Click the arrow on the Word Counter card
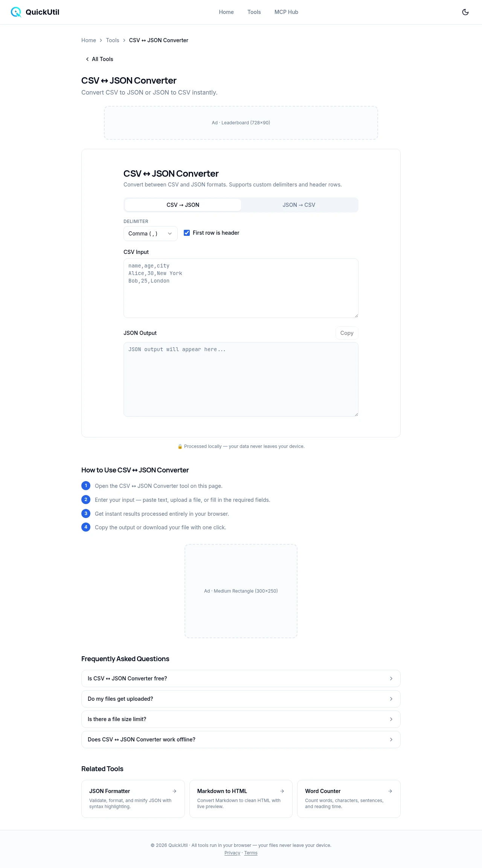 [390, 791]
